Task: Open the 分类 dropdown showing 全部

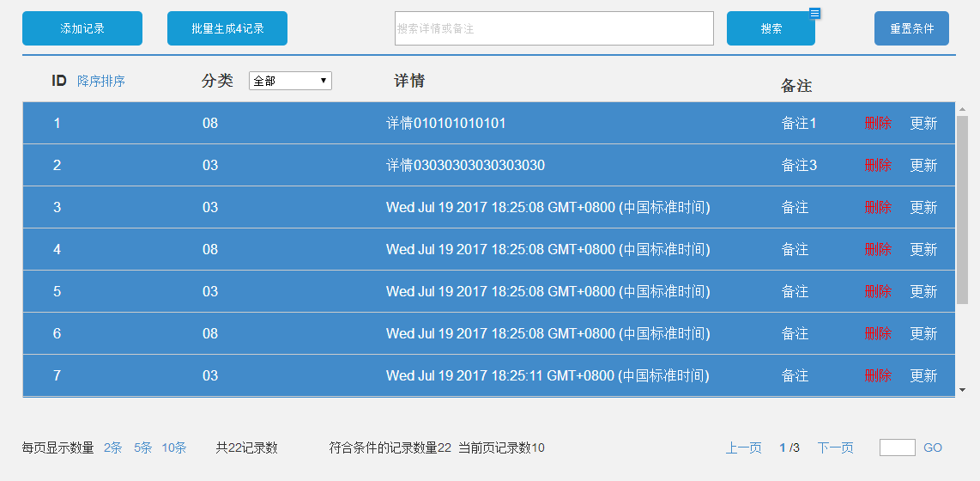Action: coord(290,81)
